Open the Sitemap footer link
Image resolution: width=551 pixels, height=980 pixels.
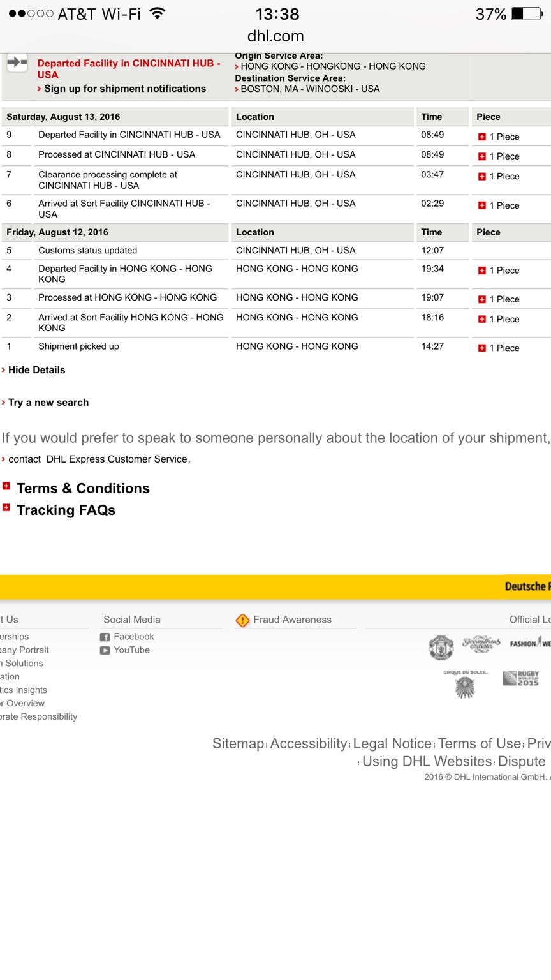tap(238, 744)
